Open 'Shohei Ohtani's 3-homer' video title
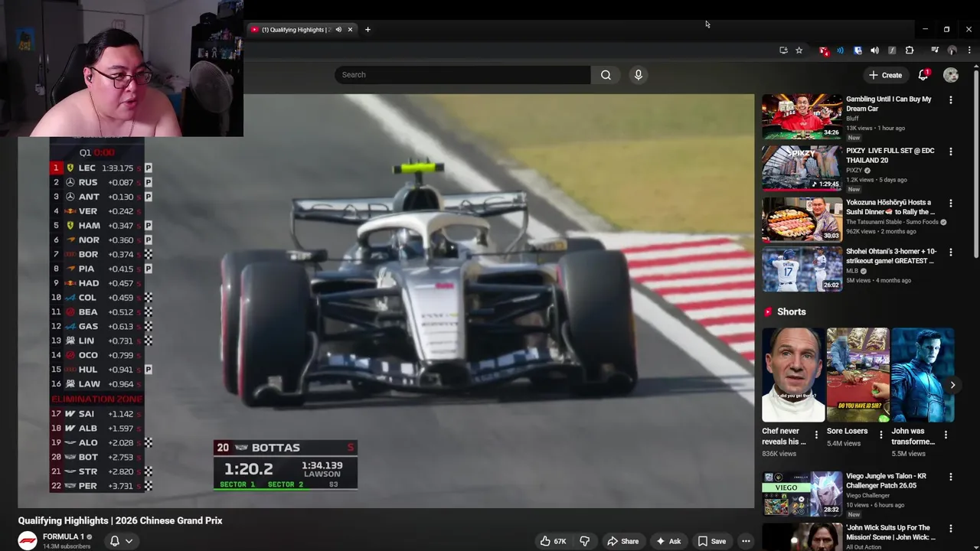 [891, 256]
